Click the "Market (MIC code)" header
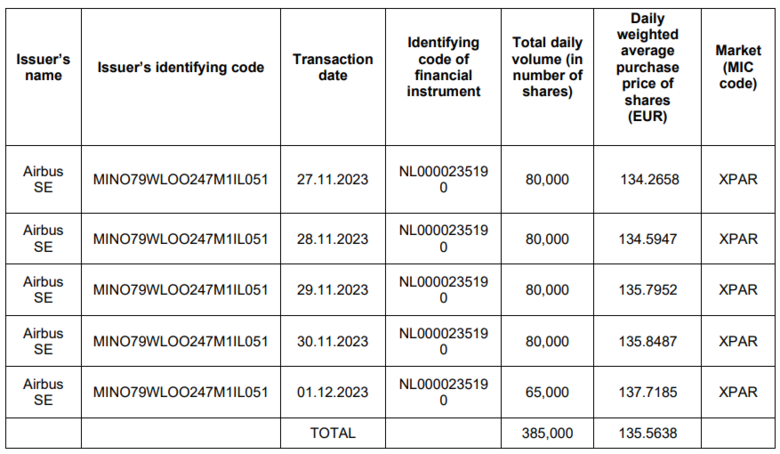Viewport: 780px width, 454px height. pos(738,68)
